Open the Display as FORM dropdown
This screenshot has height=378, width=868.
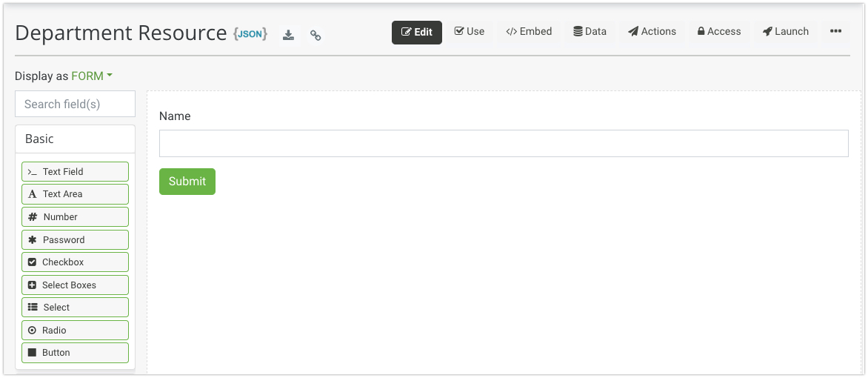[92, 76]
